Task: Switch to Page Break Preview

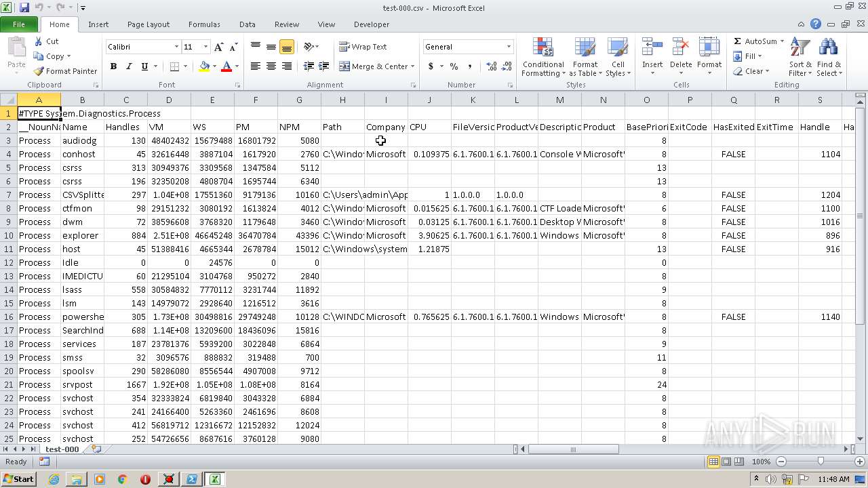Action: (739, 462)
